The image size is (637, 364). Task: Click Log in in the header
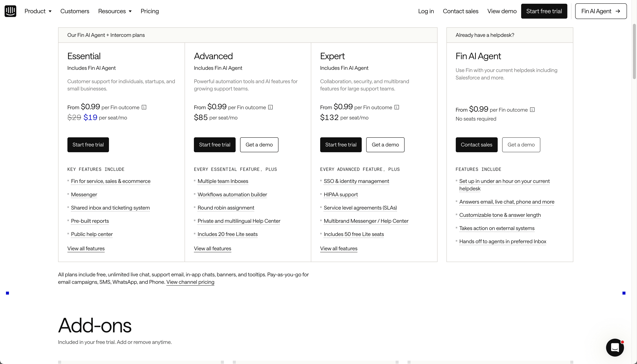click(426, 11)
